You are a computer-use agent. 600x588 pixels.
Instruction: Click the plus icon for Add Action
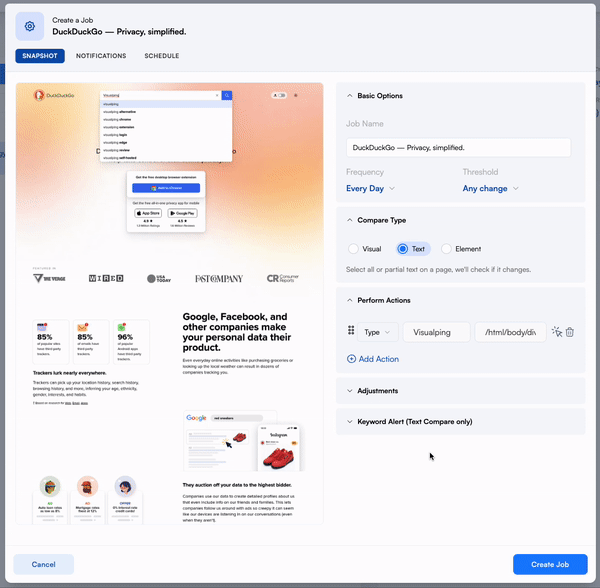tap(351, 359)
